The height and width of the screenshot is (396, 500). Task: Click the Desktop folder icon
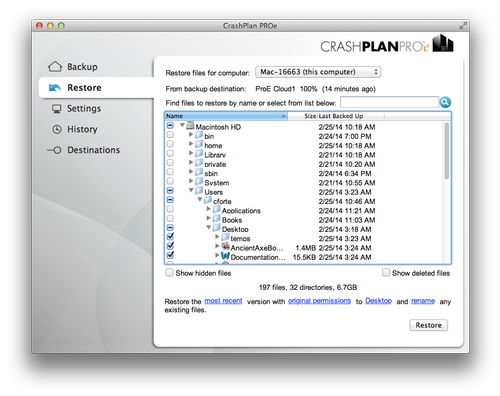[217, 228]
